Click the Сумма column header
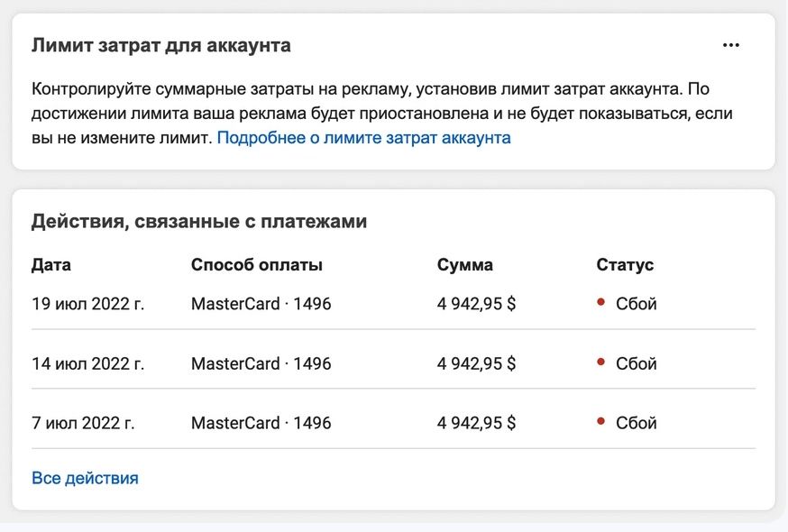The width and height of the screenshot is (788, 532). pyautogui.click(x=465, y=265)
